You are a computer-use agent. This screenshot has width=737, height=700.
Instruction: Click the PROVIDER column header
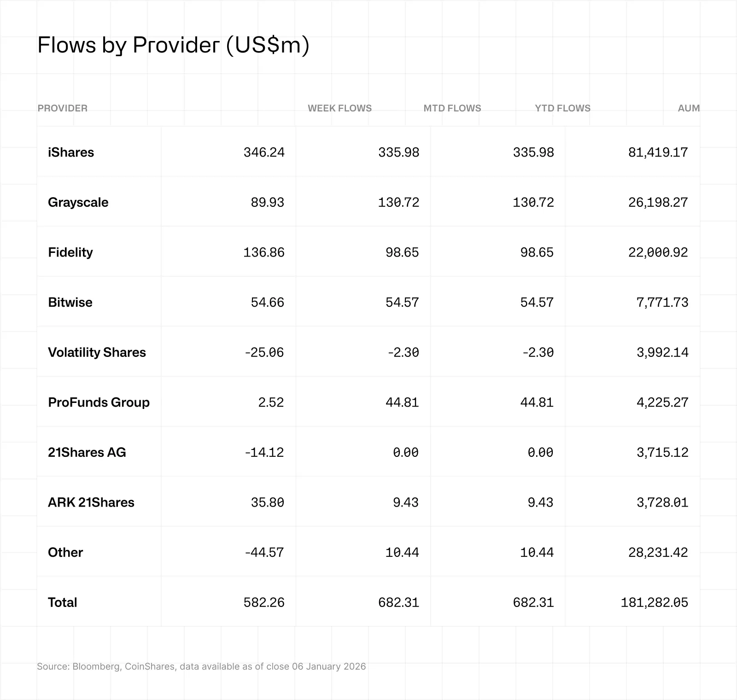(x=62, y=108)
